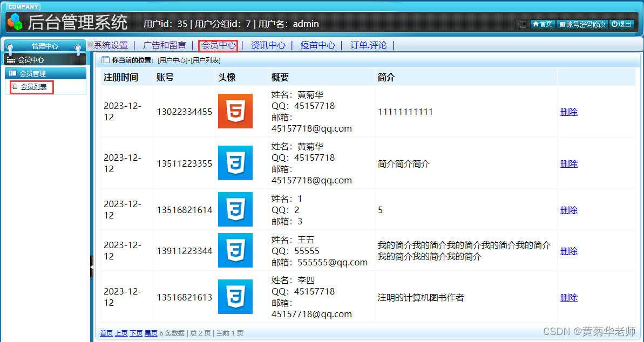The width and height of the screenshot is (644, 342).
Task: Go to 尾页 last page
Action: [151, 333]
